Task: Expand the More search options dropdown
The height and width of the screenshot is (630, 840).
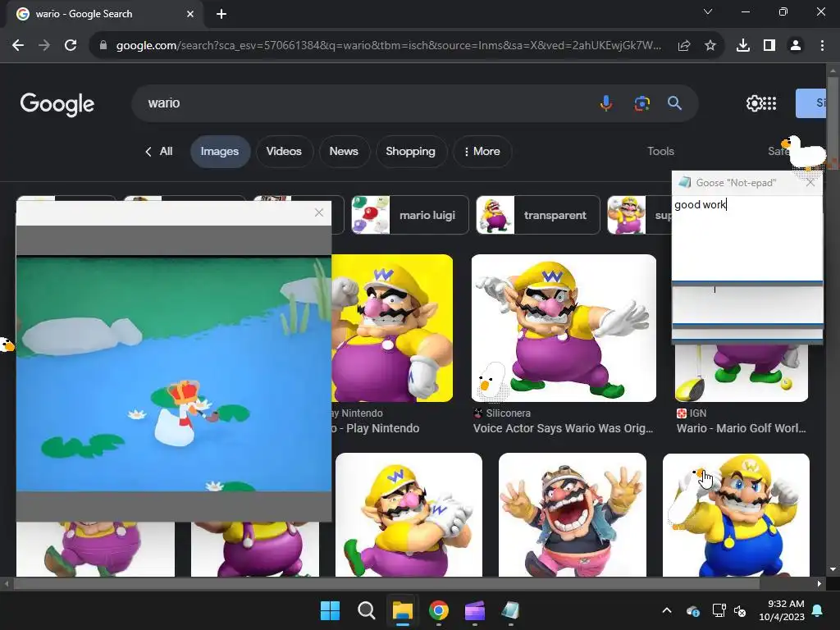Action: (482, 152)
